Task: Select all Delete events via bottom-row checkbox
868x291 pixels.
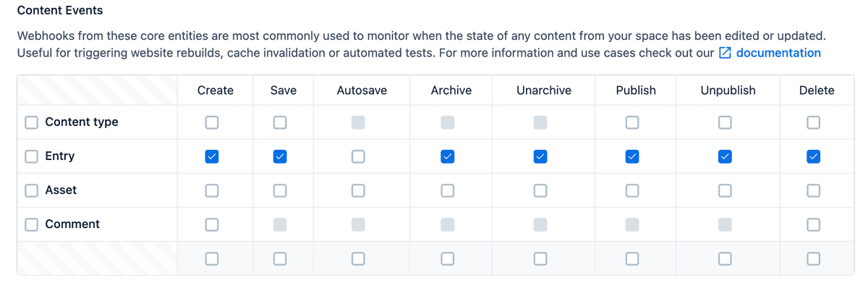Action: pos(814,258)
